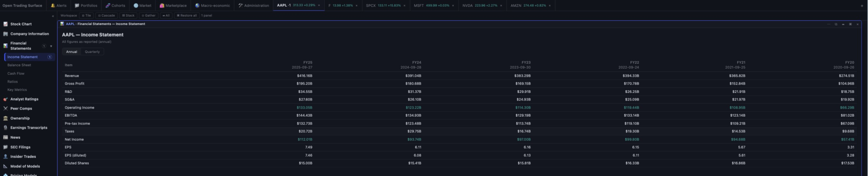Click the Ownership bank icon
This screenshot has height=176, width=868.
(x=5, y=118)
